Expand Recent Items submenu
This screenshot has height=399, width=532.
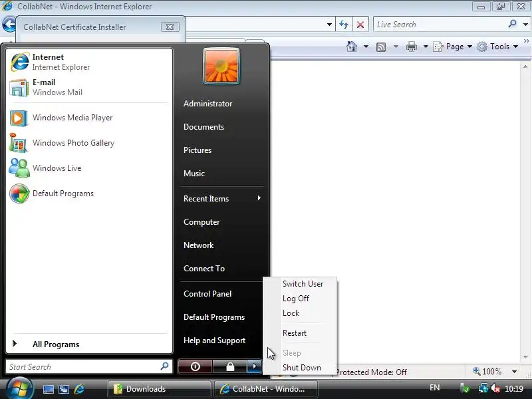pos(222,198)
